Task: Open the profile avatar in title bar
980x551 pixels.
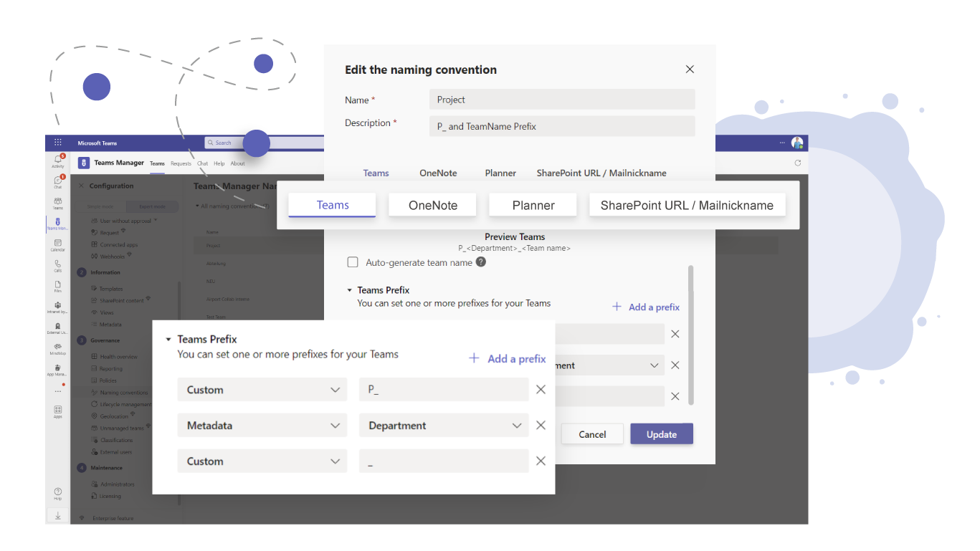Action: (797, 143)
